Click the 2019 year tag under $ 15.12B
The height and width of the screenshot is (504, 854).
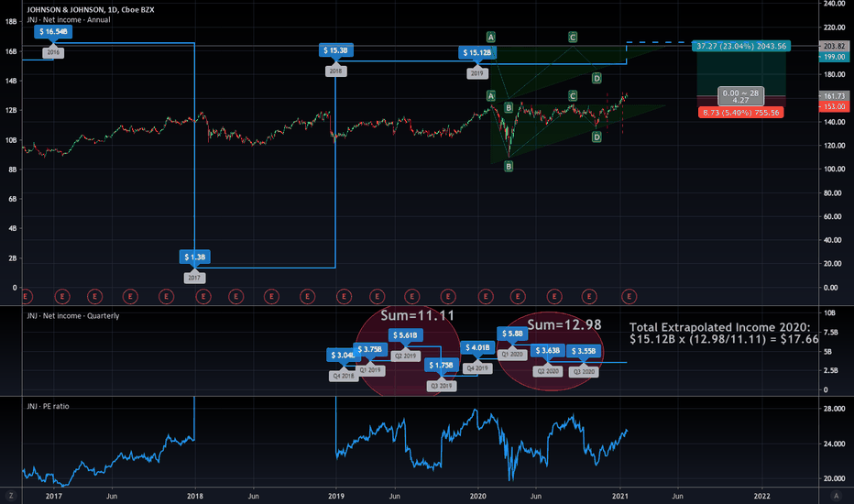point(476,73)
